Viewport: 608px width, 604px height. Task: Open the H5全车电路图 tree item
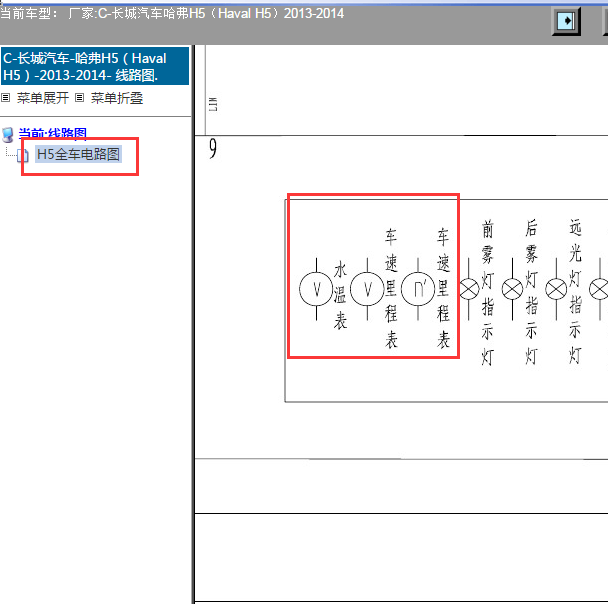tap(78, 154)
